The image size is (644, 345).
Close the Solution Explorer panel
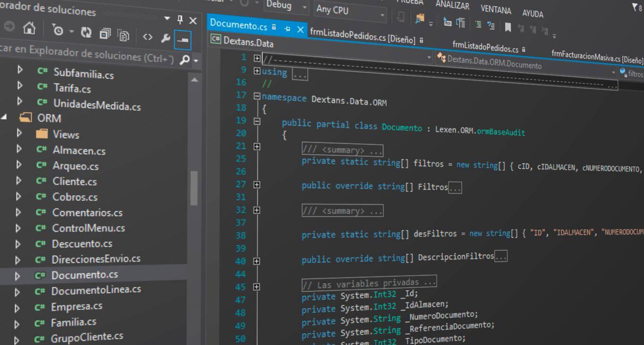point(193,20)
